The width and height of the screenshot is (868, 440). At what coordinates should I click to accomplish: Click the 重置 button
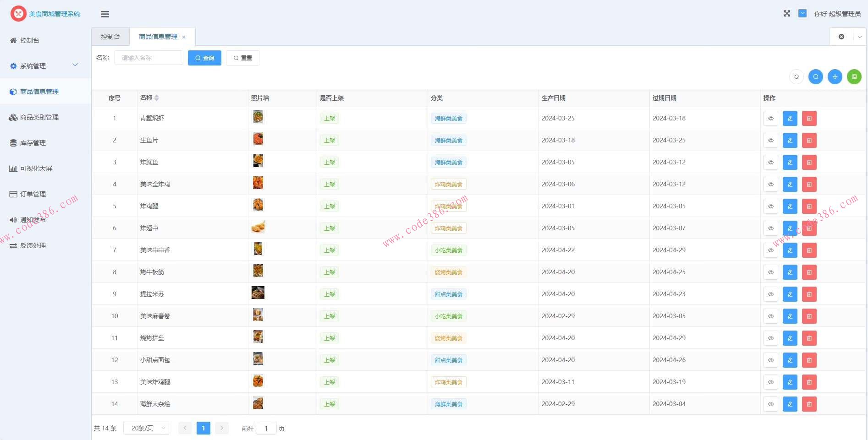(242, 58)
